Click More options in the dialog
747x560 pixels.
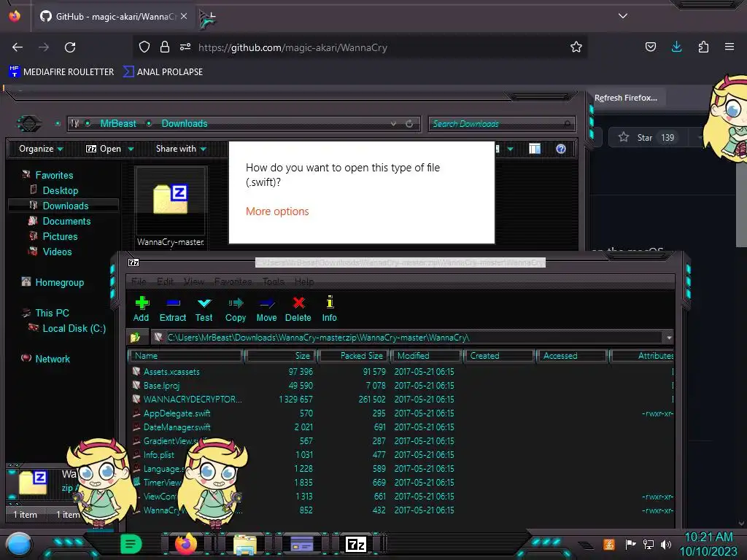[277, 211]
